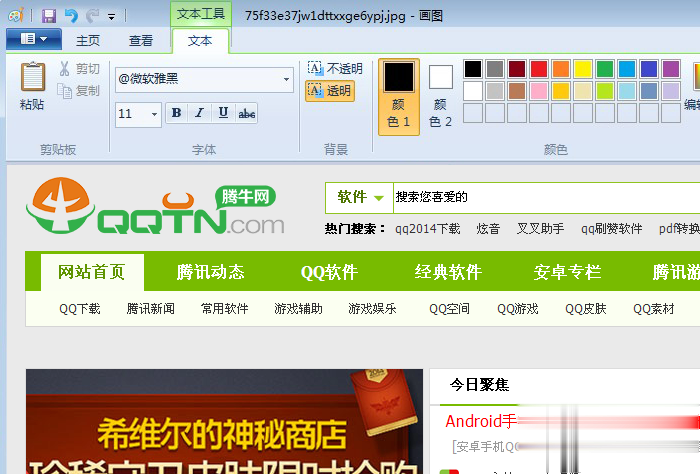The image size is (700, 474).
Task: Open the 安卓专栏 navigation item
Action: 567,272
